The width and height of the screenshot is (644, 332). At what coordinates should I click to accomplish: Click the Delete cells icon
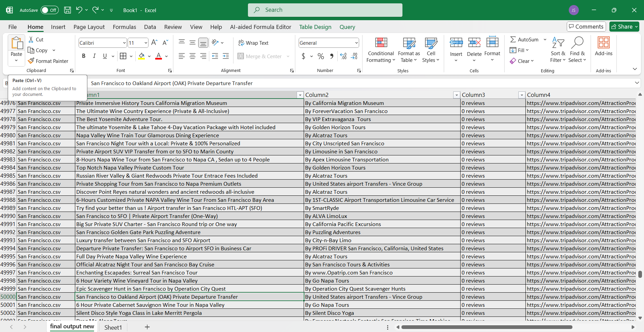[474, 43]
